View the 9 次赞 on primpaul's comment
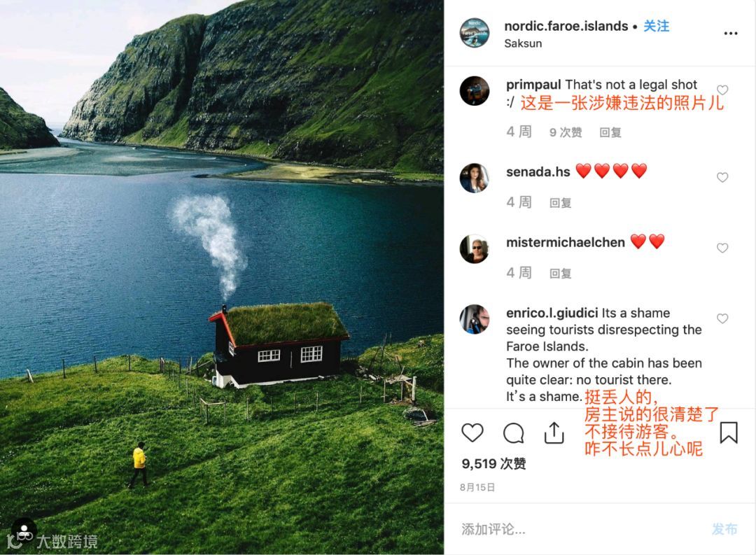 (566, 132)
